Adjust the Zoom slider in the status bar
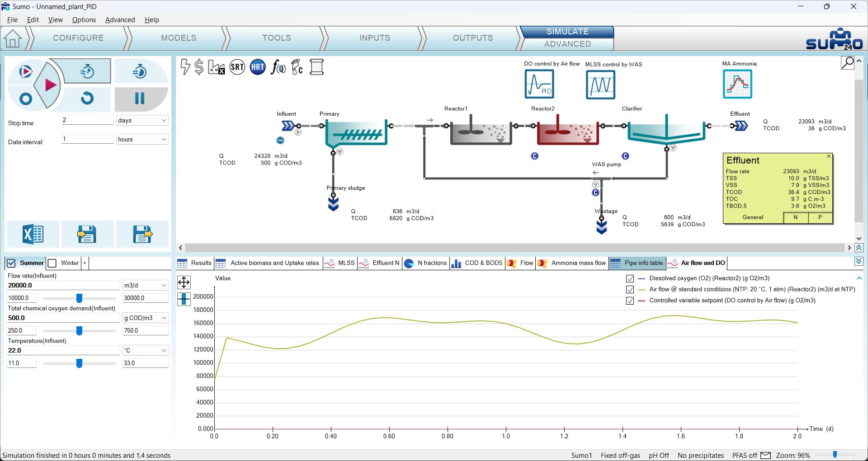Image resolution: width=868 pixels, height=461 pixels. pos(835,455)
